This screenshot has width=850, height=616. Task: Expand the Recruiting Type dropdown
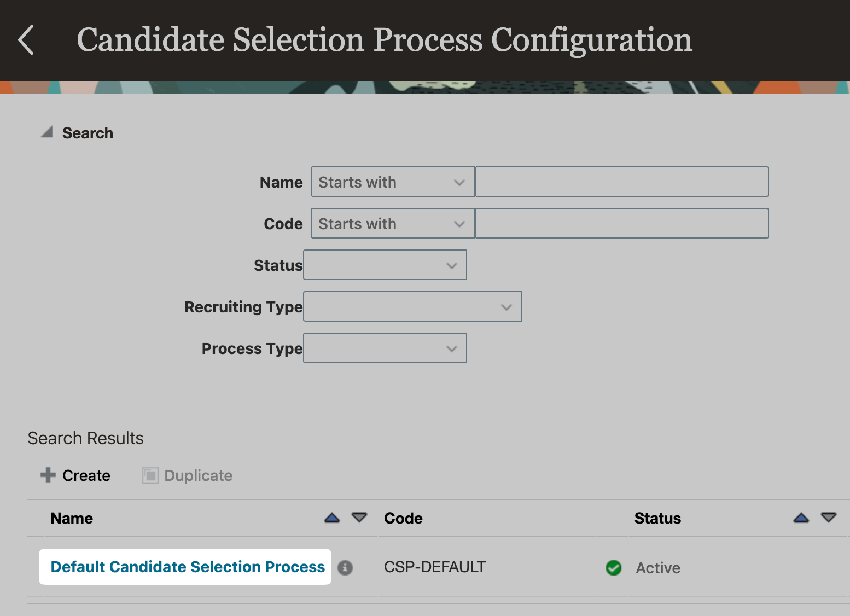(412, 306)
